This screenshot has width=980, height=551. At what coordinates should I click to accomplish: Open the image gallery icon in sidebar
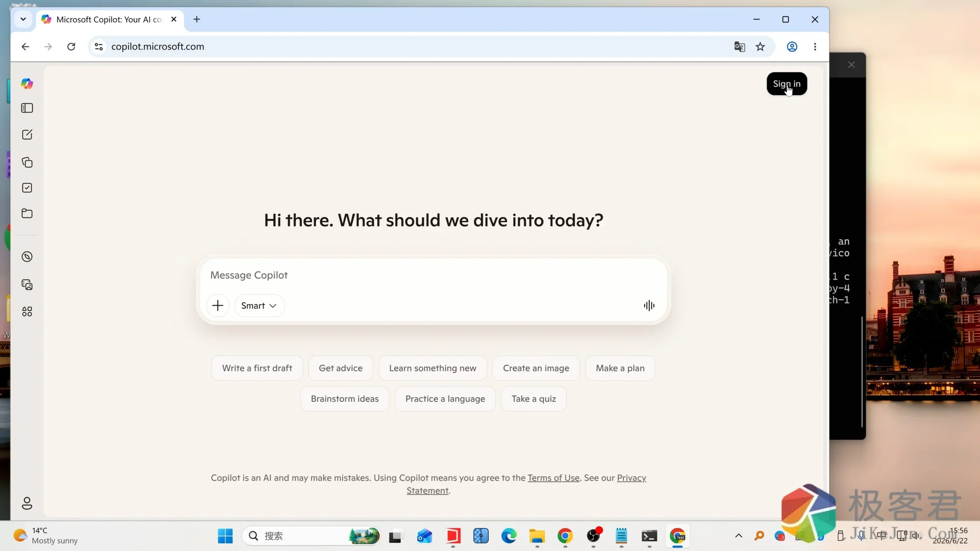27,285
